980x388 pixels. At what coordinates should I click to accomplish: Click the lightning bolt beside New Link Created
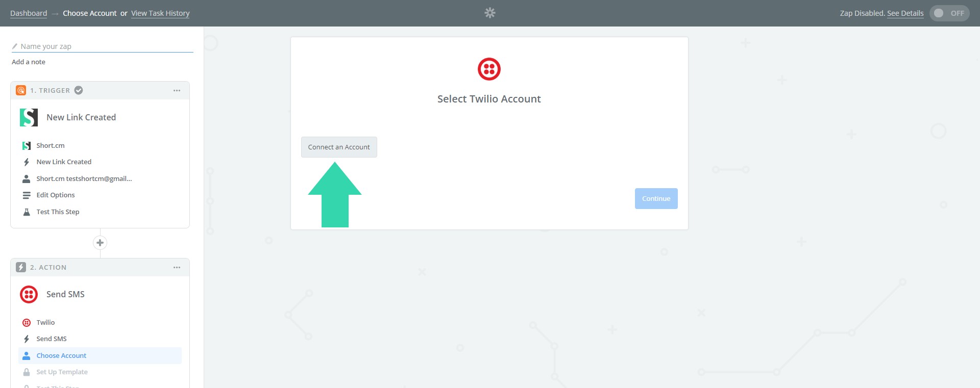pos(27,162)
